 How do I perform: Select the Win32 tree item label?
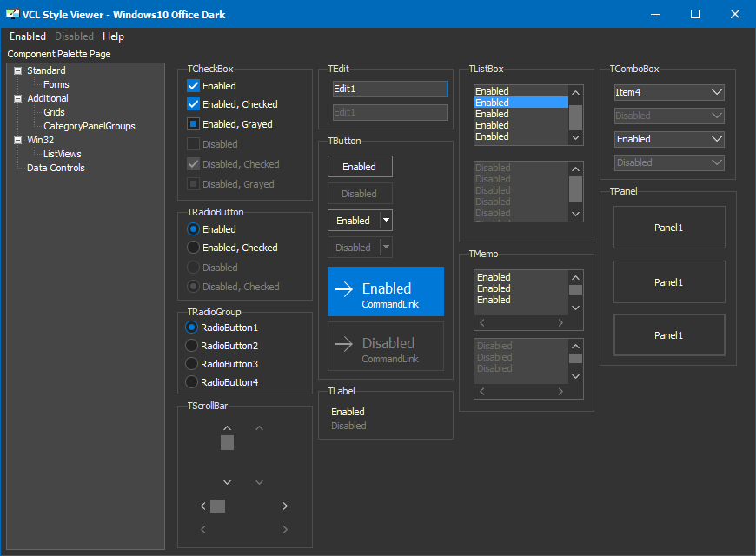(41, 141)
